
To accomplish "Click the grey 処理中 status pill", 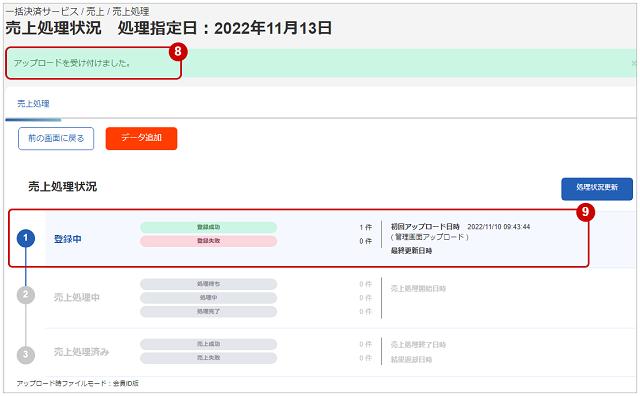I will click(209, 298).
